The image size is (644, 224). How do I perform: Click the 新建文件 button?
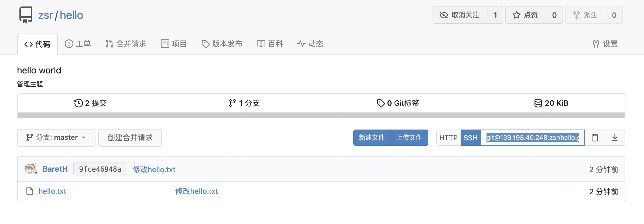[x=372, y=138]
